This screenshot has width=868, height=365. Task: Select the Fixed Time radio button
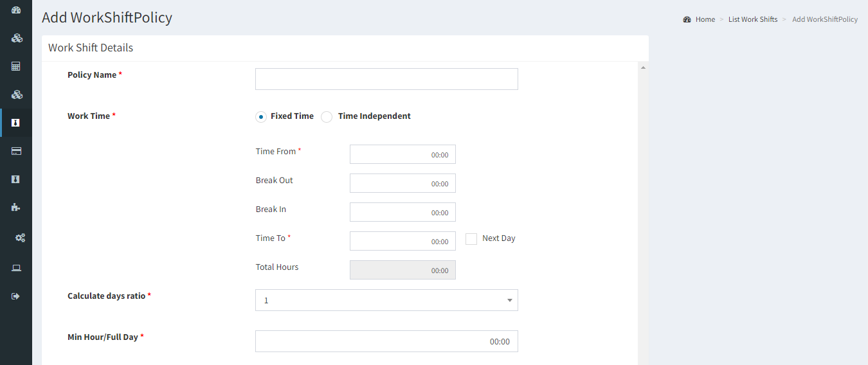[261, 117]
